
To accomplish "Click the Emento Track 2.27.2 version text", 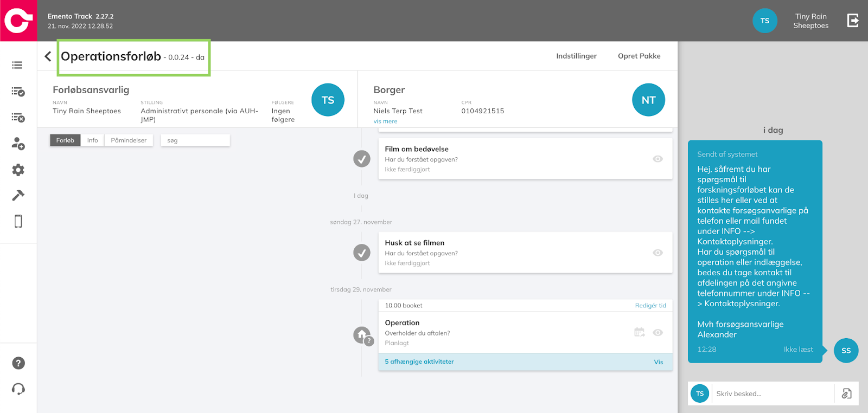I will (80, 16).
